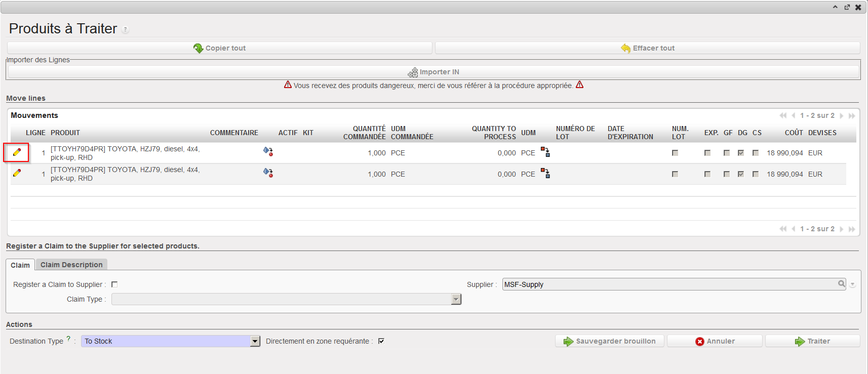868x374 pixels.
Task: Click the Traiter button
Action: [812, 341]
